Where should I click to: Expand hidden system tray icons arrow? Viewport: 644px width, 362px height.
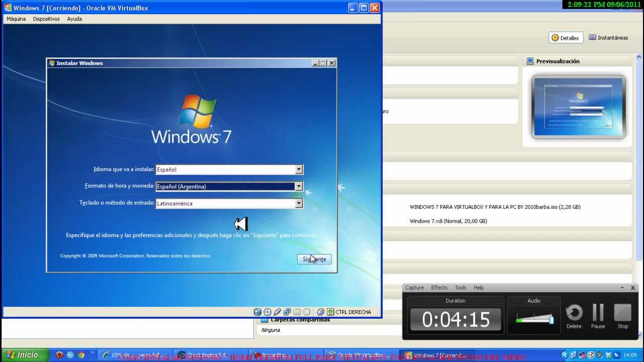click(564, 355)
